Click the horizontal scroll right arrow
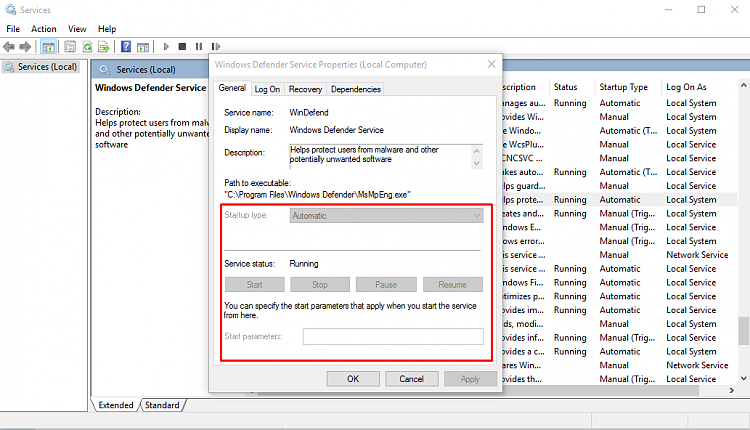Viewport: 750px width, 430px height. 731,390
